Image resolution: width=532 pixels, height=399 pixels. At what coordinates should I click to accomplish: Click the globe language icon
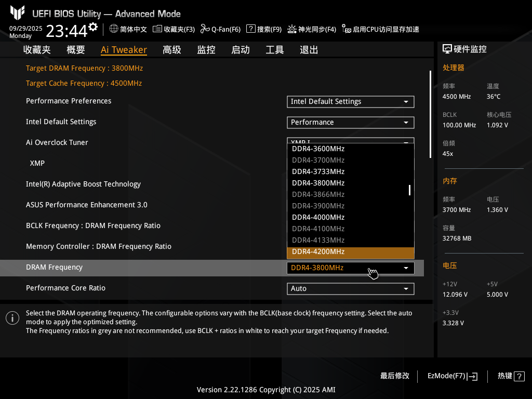(x=114, y=29)
